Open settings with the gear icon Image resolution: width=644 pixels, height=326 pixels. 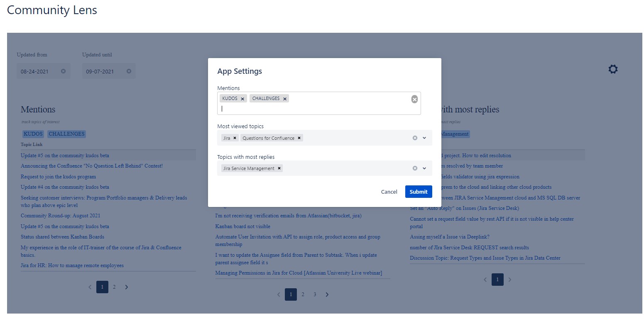[613, 69]
